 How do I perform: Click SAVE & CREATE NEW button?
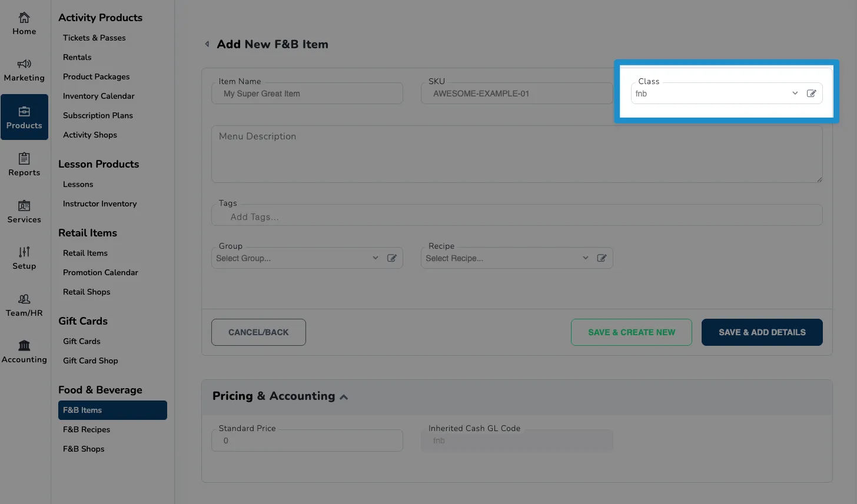pos(632,332)
